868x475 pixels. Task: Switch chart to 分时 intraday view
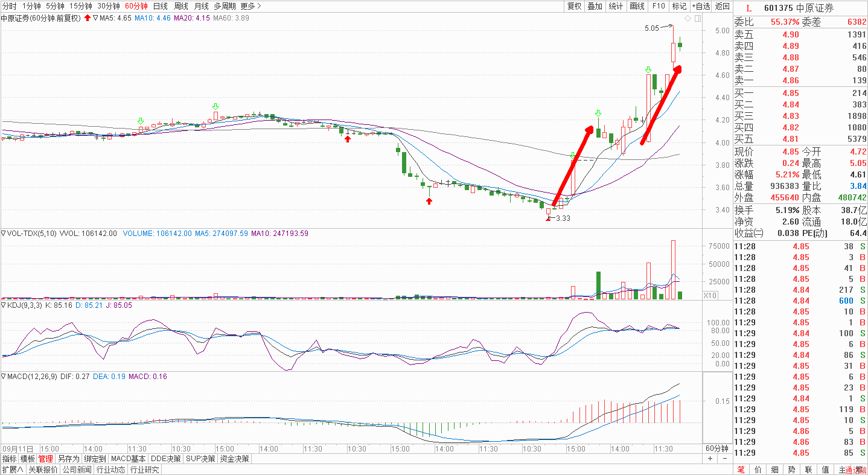pos(10,6)
